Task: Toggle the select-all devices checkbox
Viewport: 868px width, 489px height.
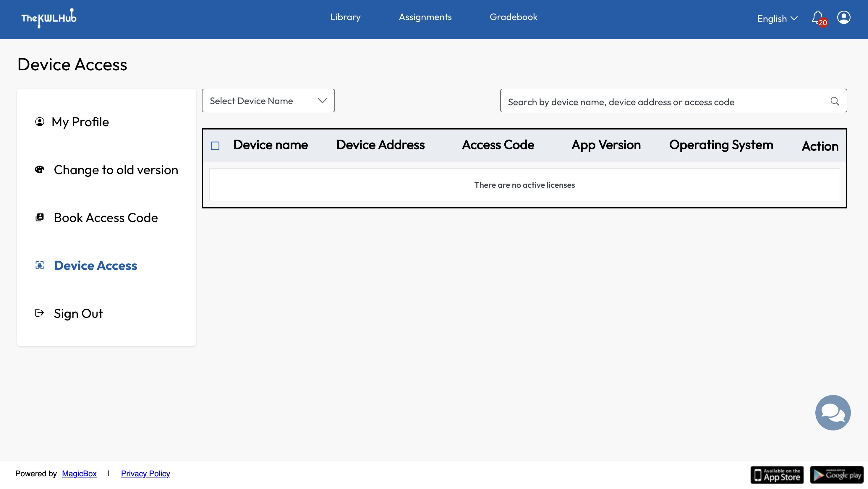Action: (x=215, y=145)
